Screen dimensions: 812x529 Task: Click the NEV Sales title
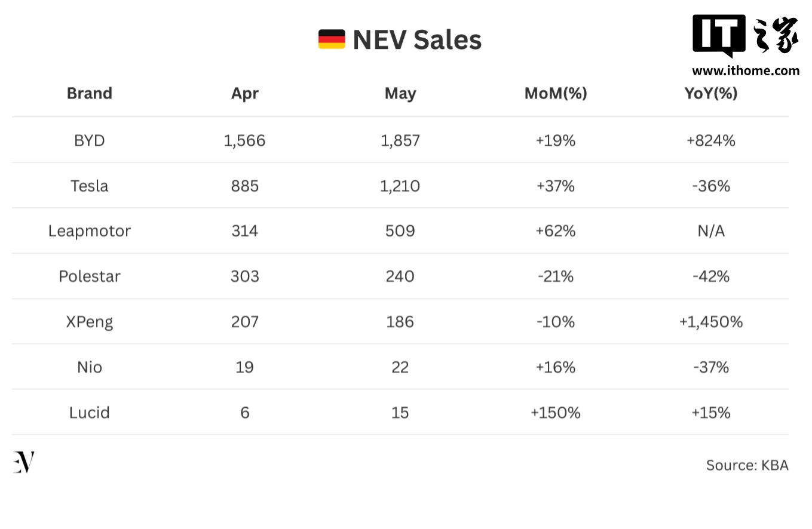tap(417, 40)
